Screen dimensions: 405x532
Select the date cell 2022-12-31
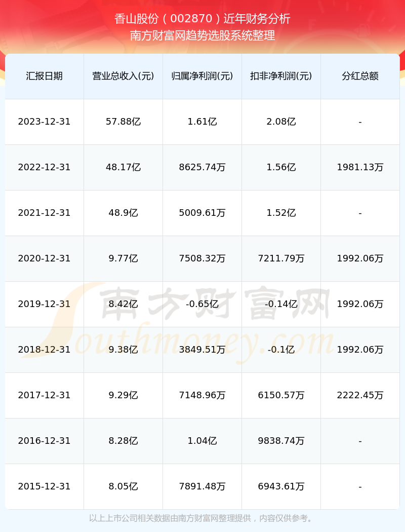45,167
